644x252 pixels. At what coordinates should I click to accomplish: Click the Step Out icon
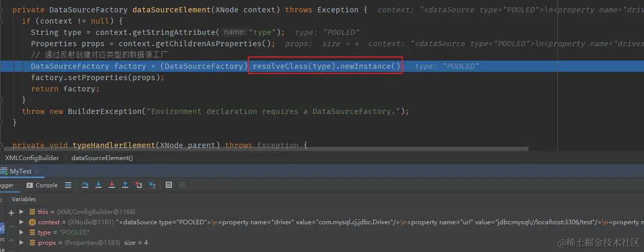pyautogui.click(x=125, y=185)
